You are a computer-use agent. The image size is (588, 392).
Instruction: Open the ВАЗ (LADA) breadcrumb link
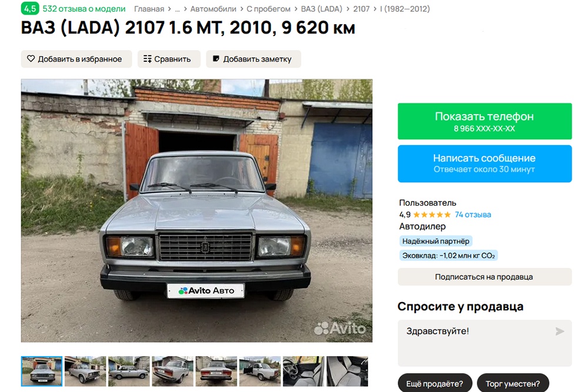[x=322, y=9]
